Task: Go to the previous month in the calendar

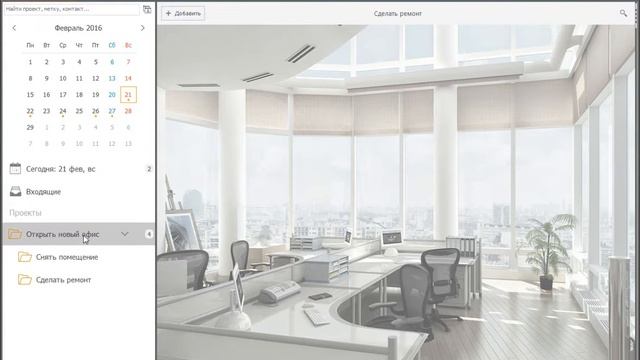Action: tap(14, 28)
